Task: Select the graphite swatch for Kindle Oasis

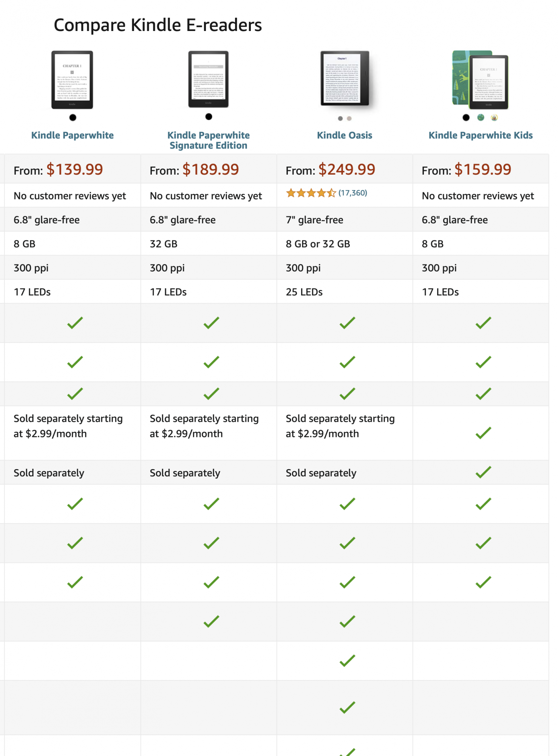Action: pos(340,118)
